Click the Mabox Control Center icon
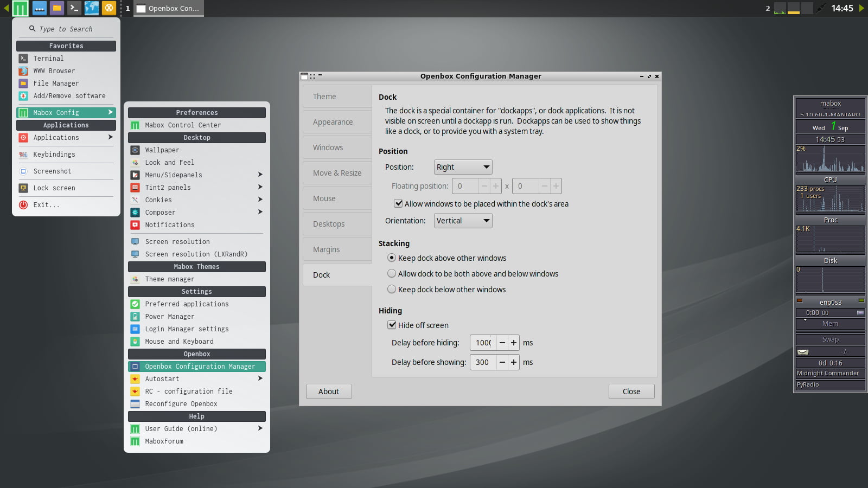 coord(135,125)
